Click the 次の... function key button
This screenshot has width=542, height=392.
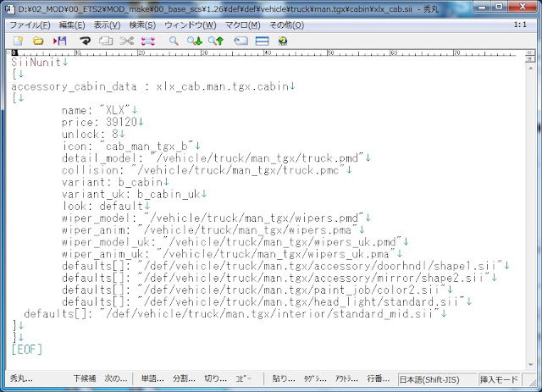(x=116, y=378)
